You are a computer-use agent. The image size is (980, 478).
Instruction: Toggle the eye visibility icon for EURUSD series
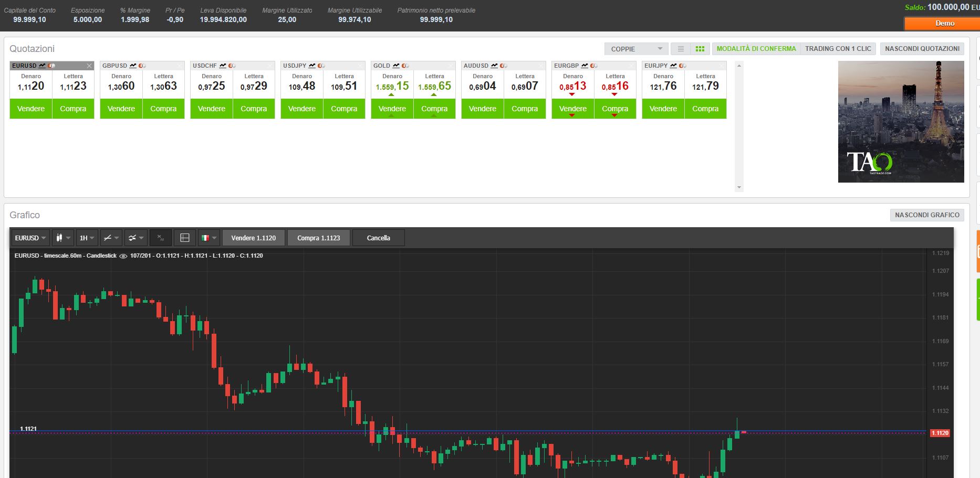point(123,256)
